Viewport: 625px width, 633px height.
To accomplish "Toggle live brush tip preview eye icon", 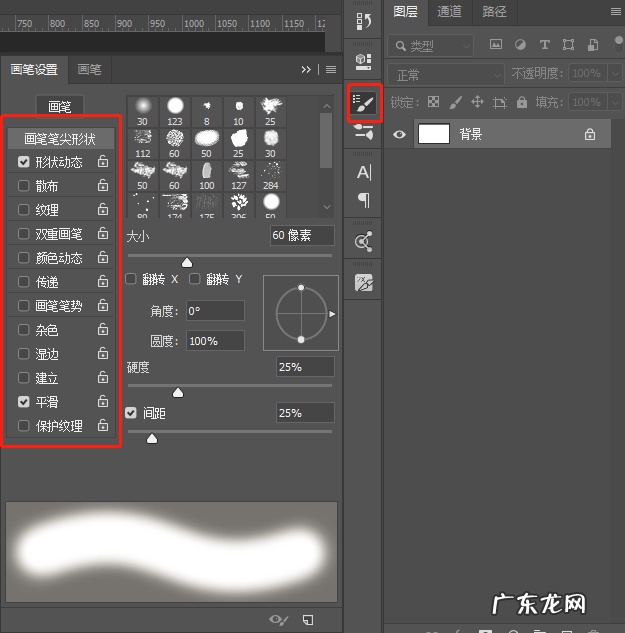I will (x=279, y=619).
